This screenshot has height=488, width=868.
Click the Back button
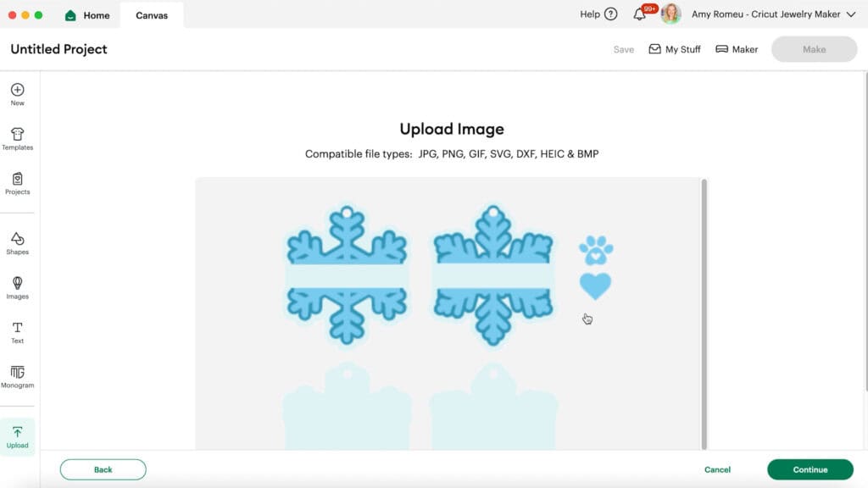coord(103,469)
